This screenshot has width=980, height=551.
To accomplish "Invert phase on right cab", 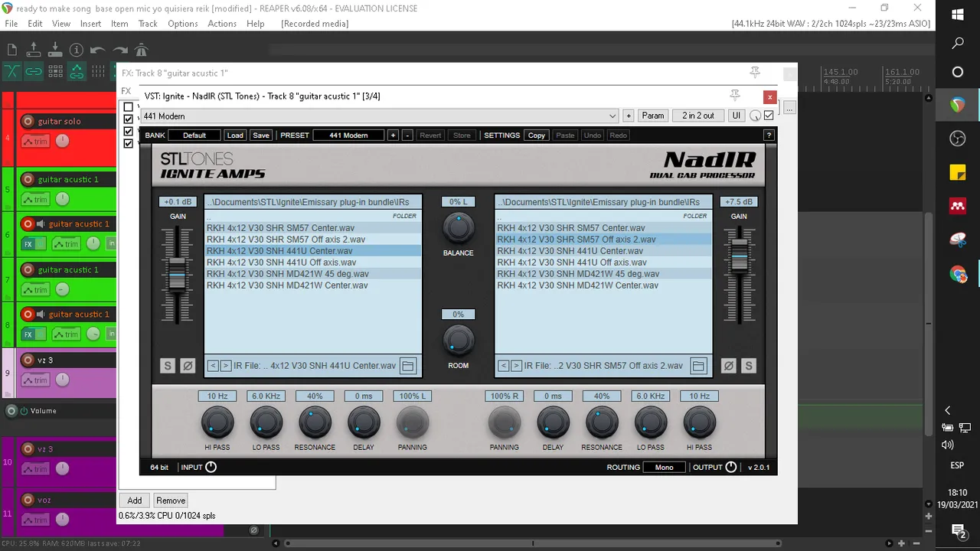I will click(x=728, y=366).
